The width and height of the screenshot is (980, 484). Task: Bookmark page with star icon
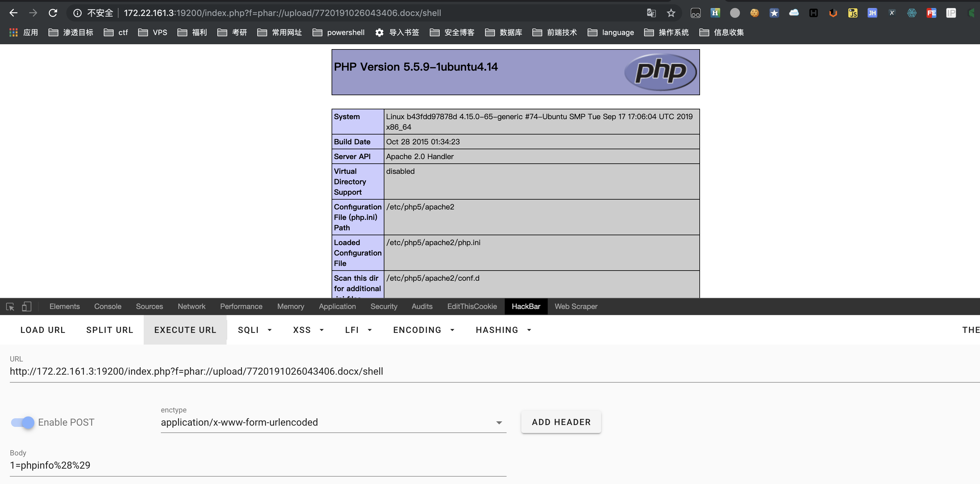click(x=671, y=13)
